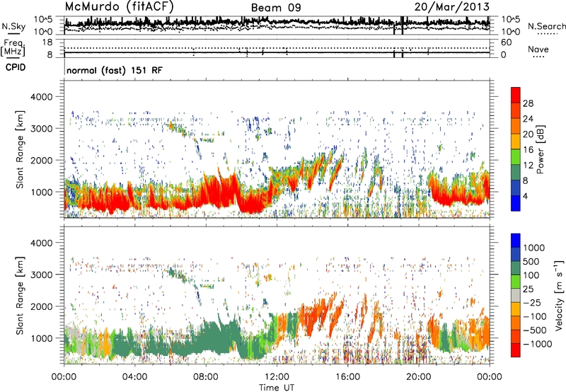
Task: Click the Nave legend label
Action: (x=538, y=49)
